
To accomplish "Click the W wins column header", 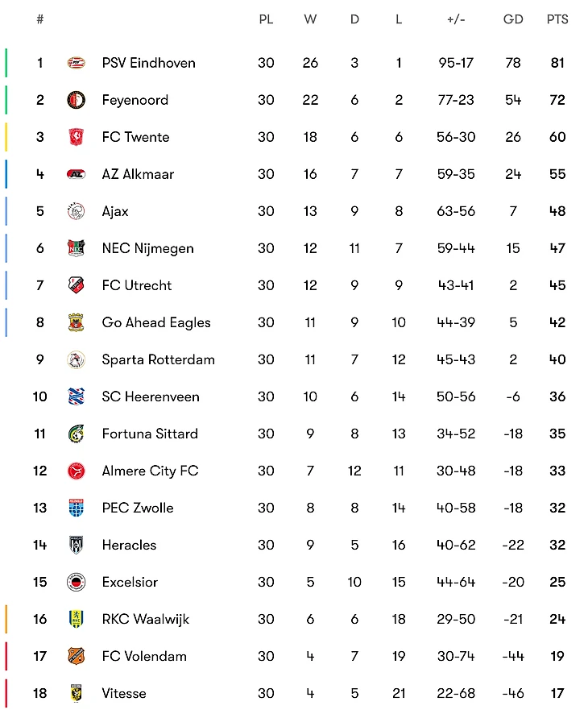I will (310, 19).
